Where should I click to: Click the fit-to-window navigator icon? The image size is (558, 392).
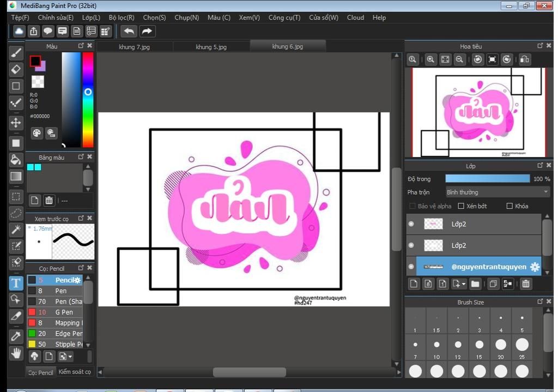coord(445,59)
